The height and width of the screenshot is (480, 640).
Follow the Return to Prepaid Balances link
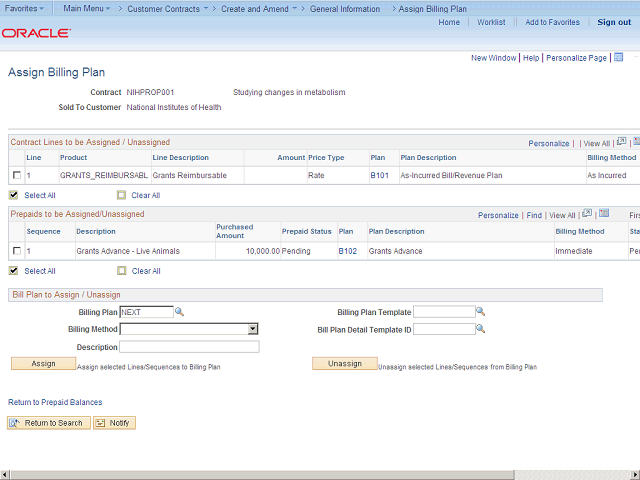coord(55,402)
